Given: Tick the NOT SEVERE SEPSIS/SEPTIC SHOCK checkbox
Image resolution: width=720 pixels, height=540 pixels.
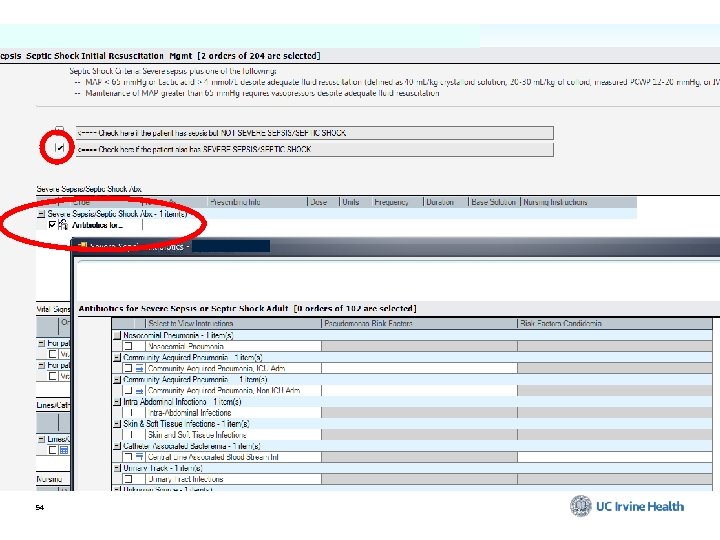Looking at the screenshot, I should 59,129.
